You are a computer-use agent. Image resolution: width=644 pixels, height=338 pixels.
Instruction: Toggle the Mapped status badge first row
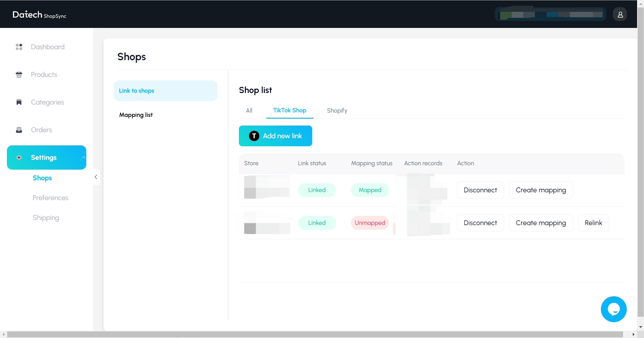(370, 189)
